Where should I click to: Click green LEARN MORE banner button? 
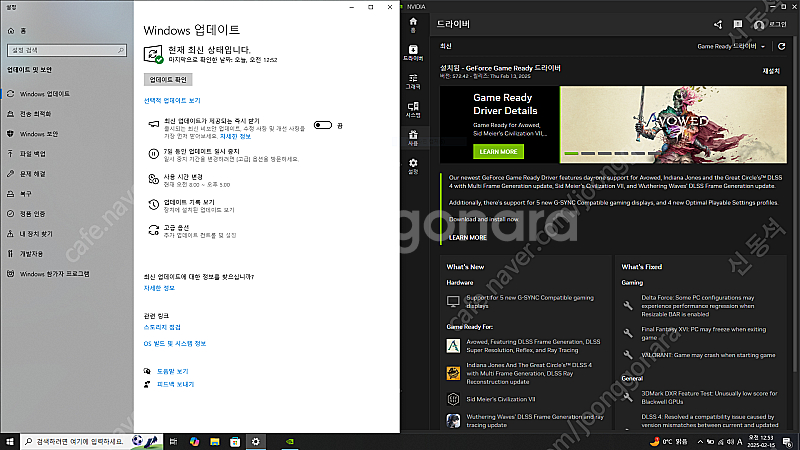click(x=498, y=152)
